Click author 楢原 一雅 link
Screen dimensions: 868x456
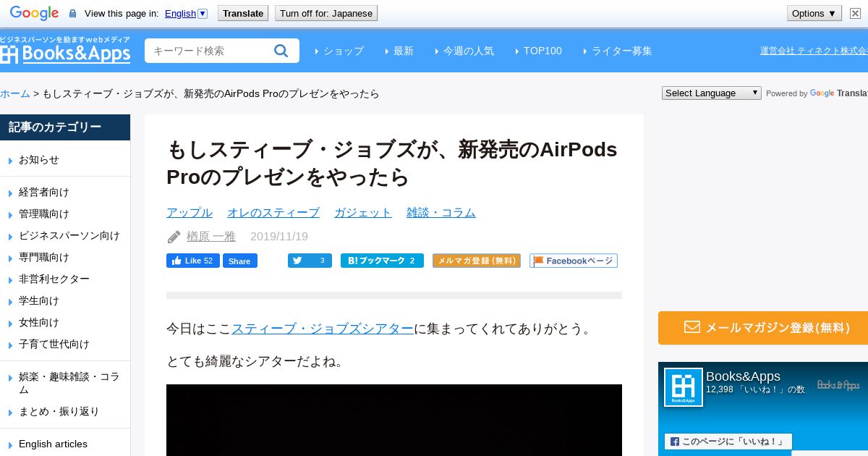coord(211,237)
